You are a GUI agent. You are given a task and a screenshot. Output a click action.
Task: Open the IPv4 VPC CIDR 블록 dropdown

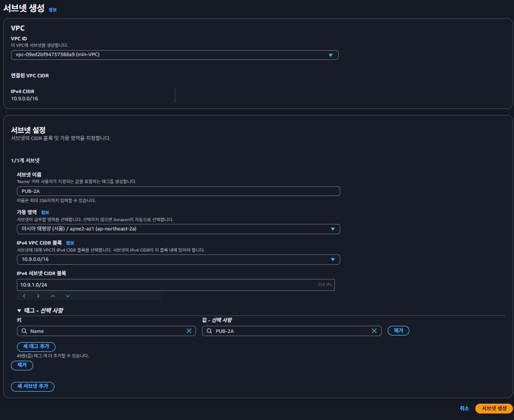click(179, 259)
